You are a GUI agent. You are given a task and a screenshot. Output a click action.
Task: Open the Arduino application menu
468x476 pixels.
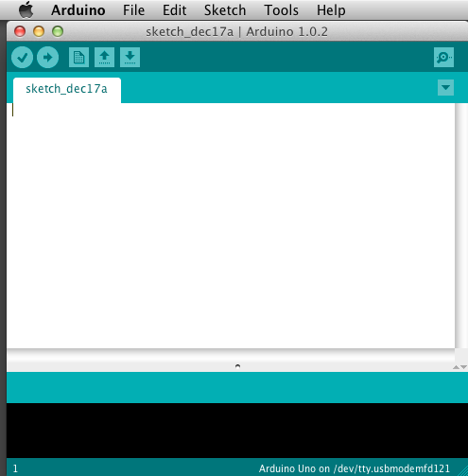78,10
